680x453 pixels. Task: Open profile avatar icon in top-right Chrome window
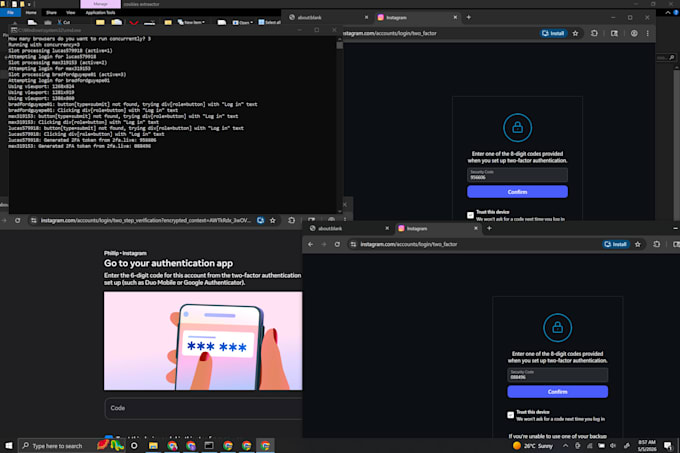(x=634, y=33)
